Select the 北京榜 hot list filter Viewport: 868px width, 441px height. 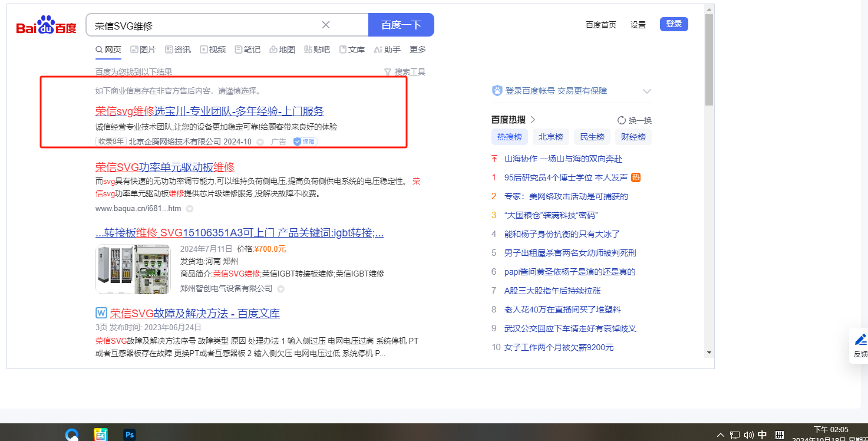pyautogui.click(x=550, y=137)
